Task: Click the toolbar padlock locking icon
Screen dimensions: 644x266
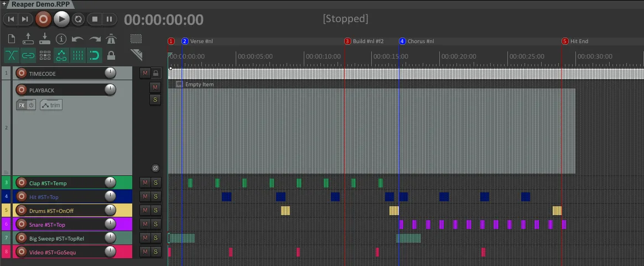Action: coord(111,55)
